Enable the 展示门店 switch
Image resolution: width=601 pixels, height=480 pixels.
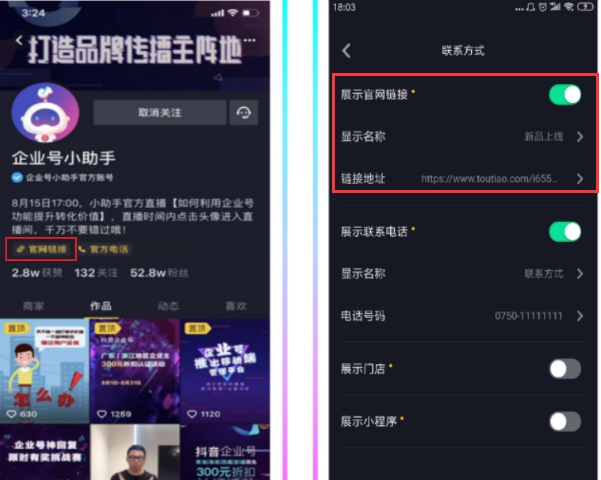click(565, 369)
